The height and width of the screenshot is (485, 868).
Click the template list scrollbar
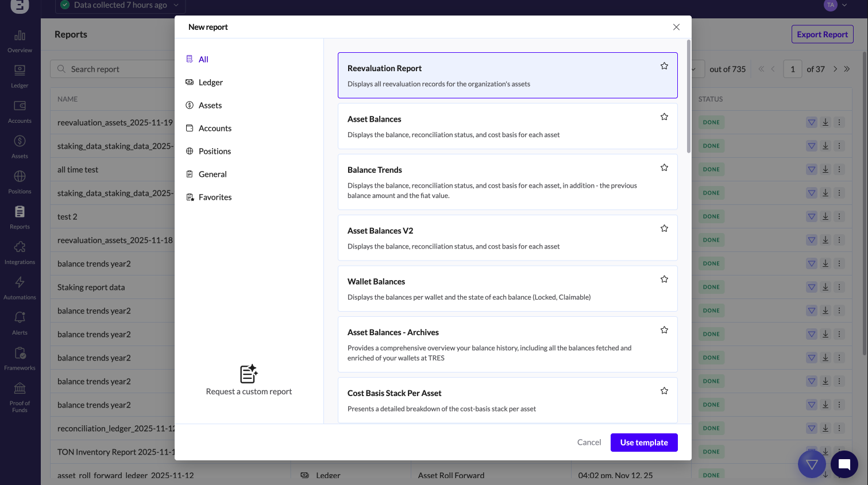pos(688,95)
